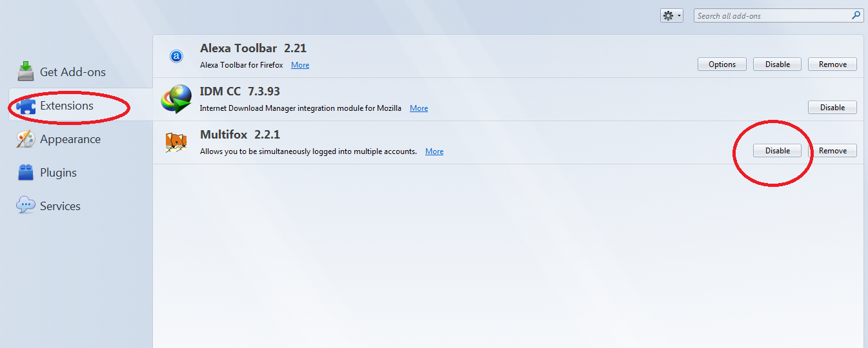Click the Alexa Toolbar extension icon
This screenshot has width=868, height=348.
click(176, 57)
